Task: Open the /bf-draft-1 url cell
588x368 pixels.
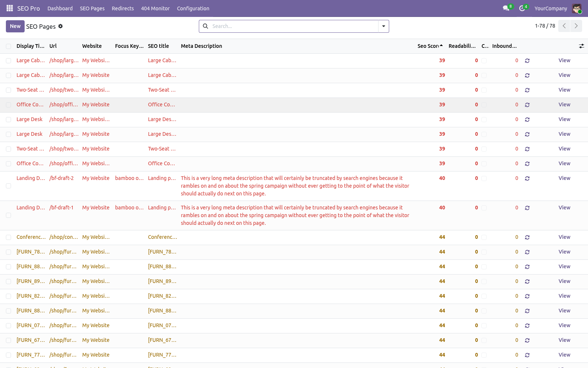Action: click(61, 208)
